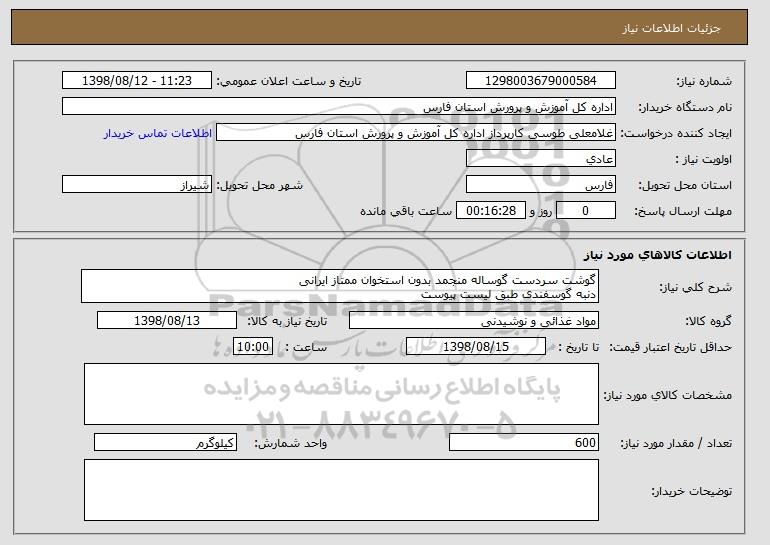Click the شهر محل تحویل label
Image resolution: width=770 pixels, height=545 pixels.
click(x=260, y=185)
